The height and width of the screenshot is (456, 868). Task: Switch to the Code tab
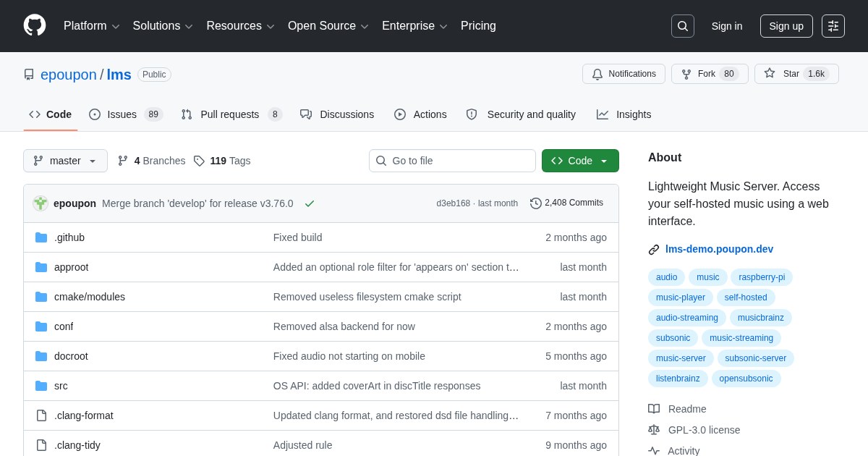tap(51, 114)
